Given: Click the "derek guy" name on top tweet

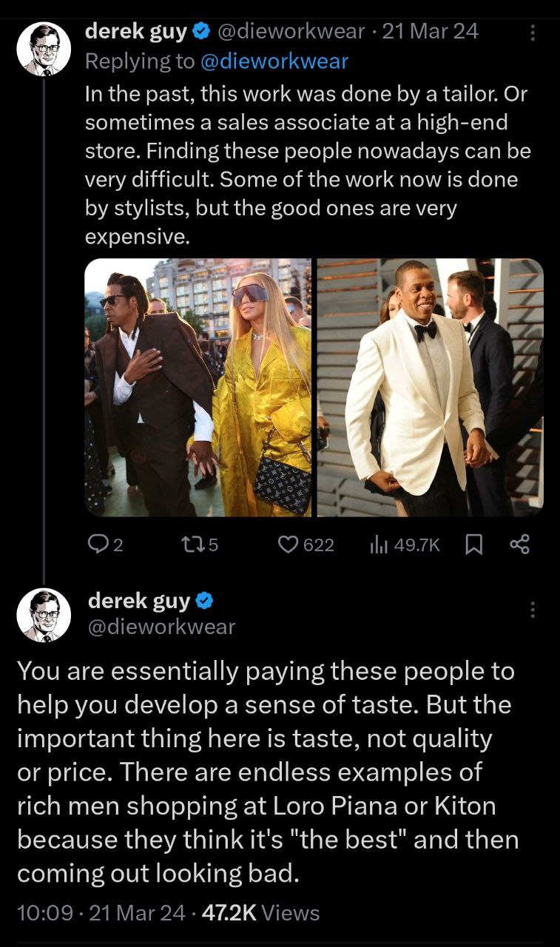Looking at the screenshot, I should 137,31.
